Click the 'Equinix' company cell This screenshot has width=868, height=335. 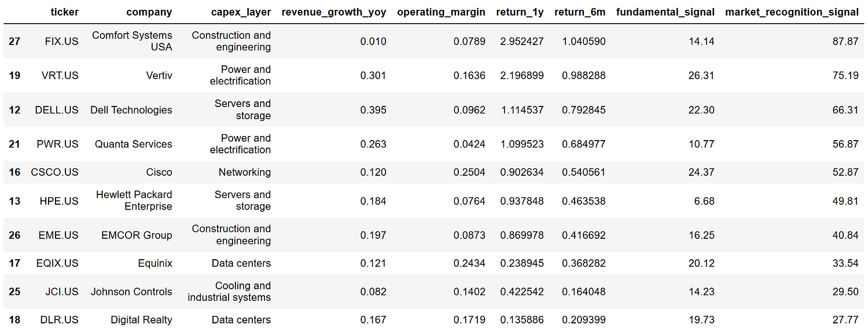(x=155, y=263)
